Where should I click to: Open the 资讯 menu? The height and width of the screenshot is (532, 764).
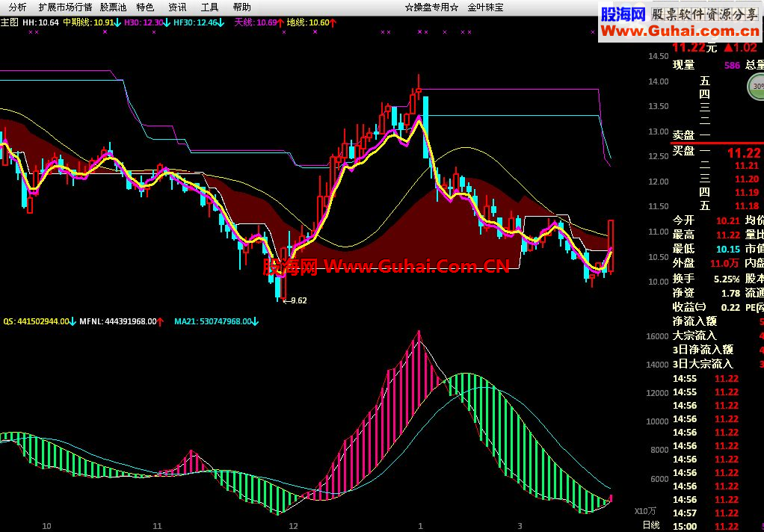pyautogui.click(x=177, y=7)
